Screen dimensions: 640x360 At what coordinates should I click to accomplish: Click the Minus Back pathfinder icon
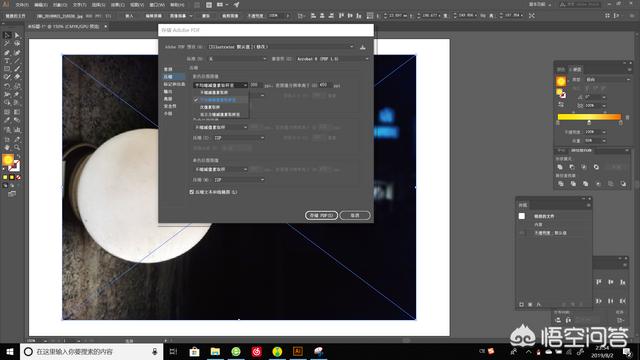623,184
